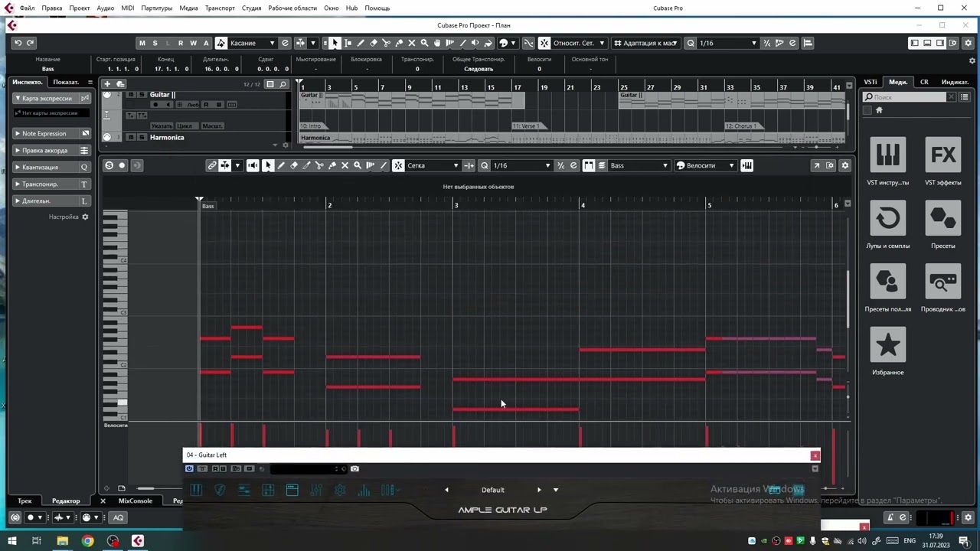Toggle global Solo S state button
This screenshot has width=980, height=551.
[x=155, y=43]
